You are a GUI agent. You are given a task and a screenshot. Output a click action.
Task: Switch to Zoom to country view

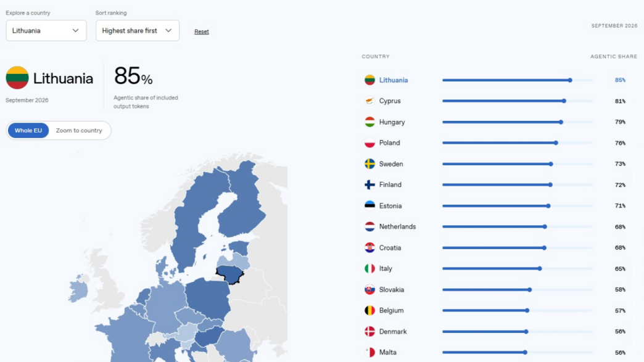tap(79, 131)
